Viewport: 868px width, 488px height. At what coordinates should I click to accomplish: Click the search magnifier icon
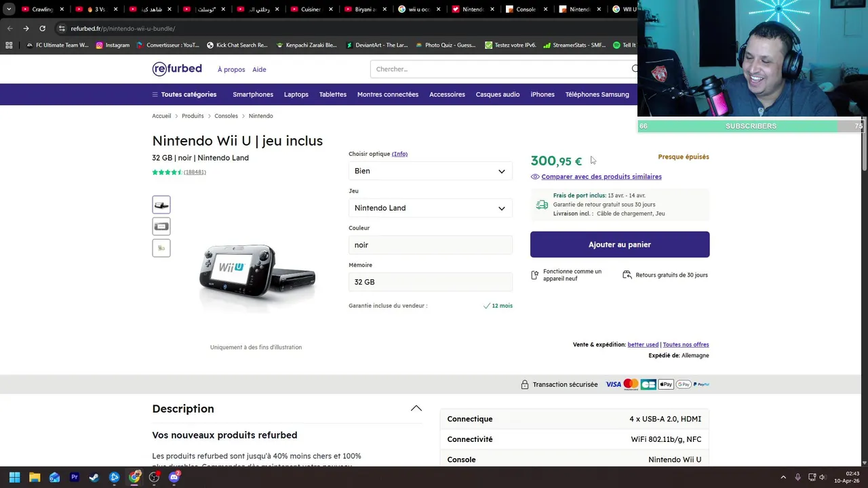click(x=635, y=69)
